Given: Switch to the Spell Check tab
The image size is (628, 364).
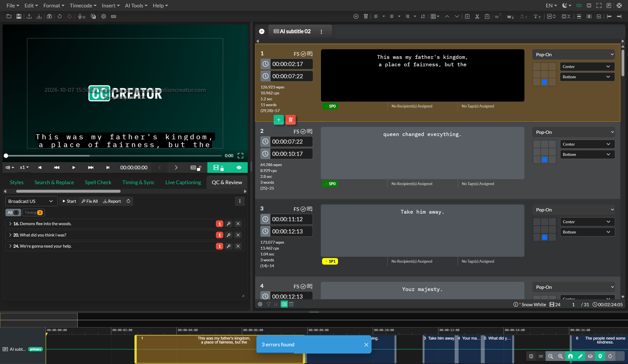Looking at the screenshot, I should tap(98, 182).
